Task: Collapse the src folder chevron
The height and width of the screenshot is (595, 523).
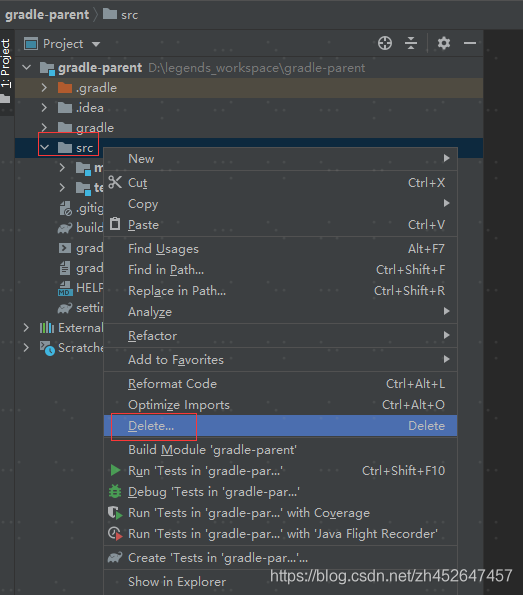Action: tap(44, 147)
